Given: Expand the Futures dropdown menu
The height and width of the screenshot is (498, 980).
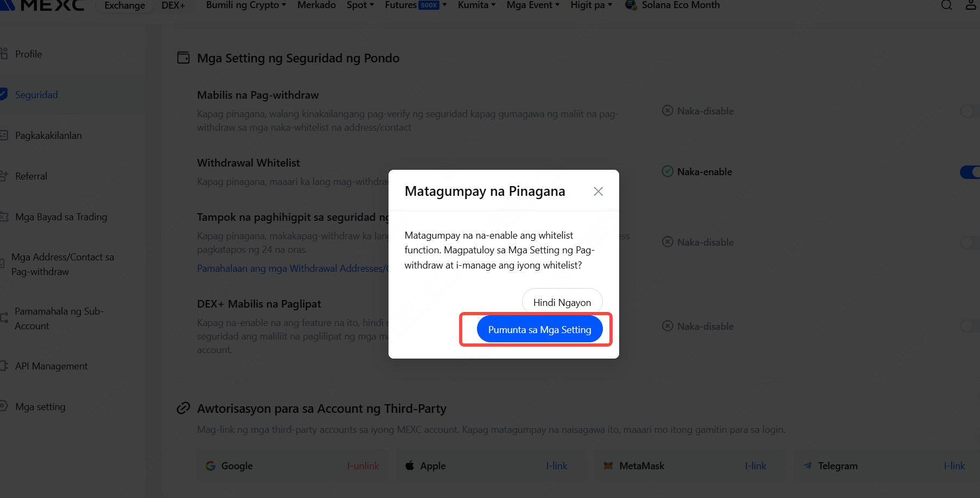Looking at the screenshot, I should (416, 5).
